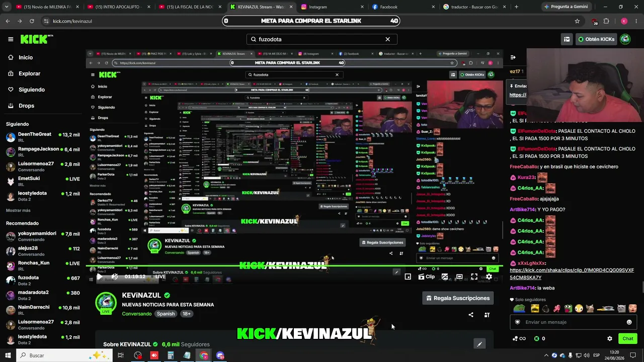
Task: Click the Obtén KICKs button
Action: 596,39
